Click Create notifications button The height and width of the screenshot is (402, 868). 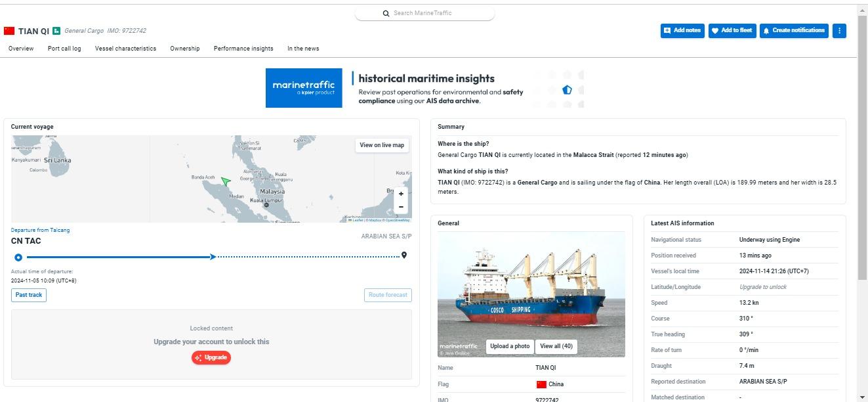794,30
